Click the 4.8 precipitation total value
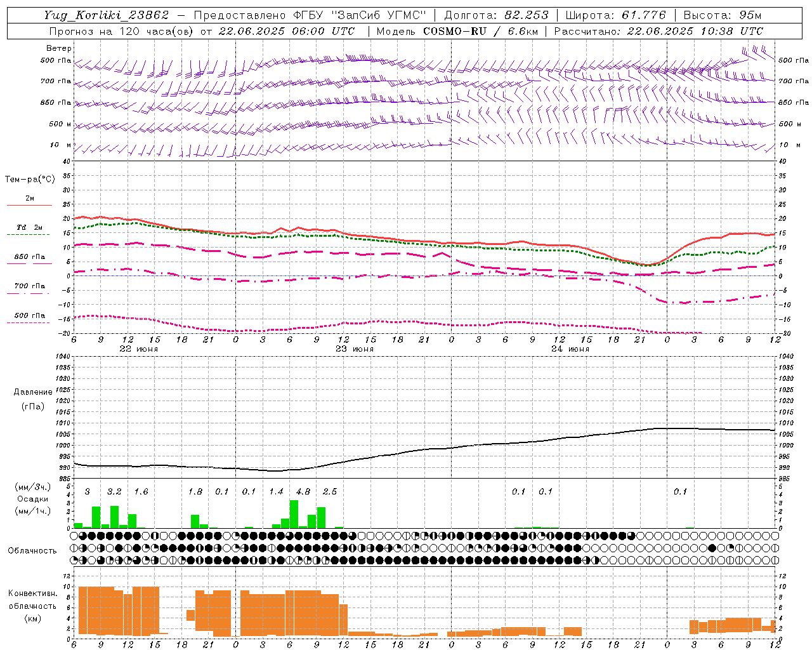The width and height of the screenshot is (812, 650). (x=303, y=492)
